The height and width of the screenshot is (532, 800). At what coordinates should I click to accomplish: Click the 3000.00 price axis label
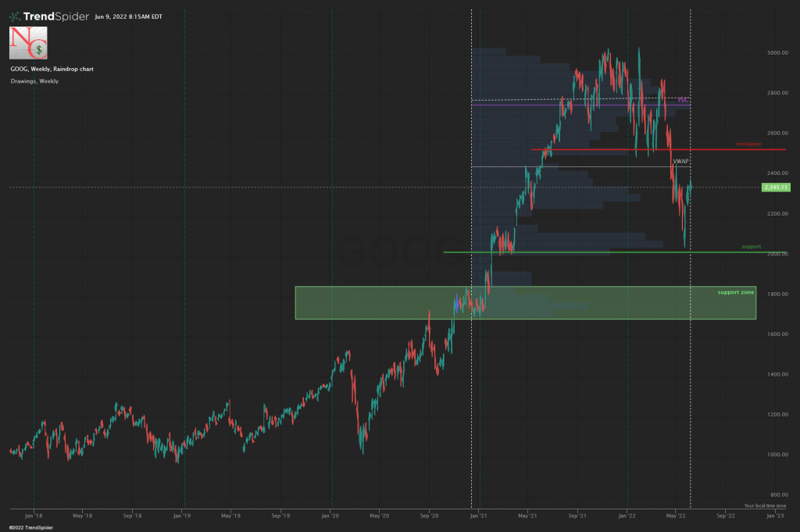[777, 52]
